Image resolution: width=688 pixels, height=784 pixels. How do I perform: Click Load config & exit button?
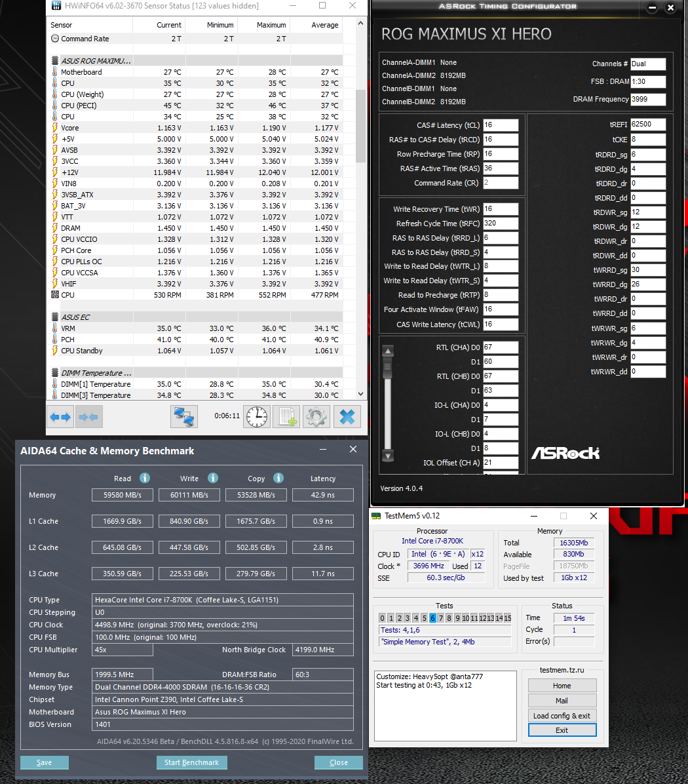point(562,716)
